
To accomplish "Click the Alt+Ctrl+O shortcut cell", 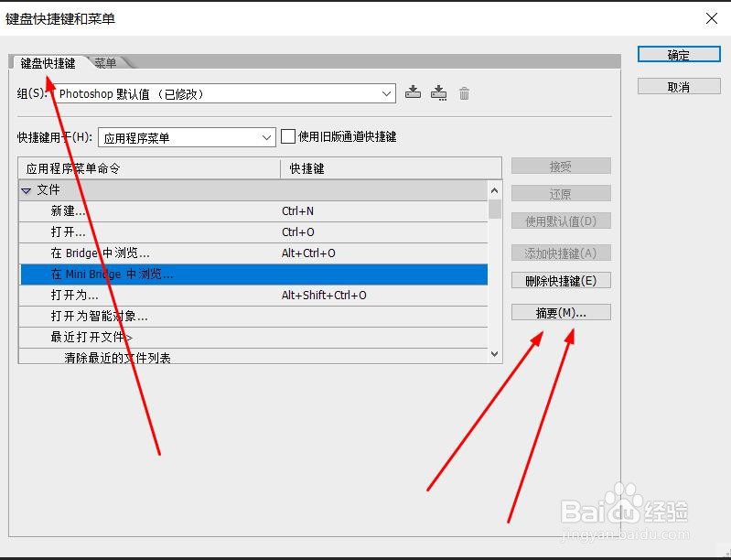I will coord(308,253).
